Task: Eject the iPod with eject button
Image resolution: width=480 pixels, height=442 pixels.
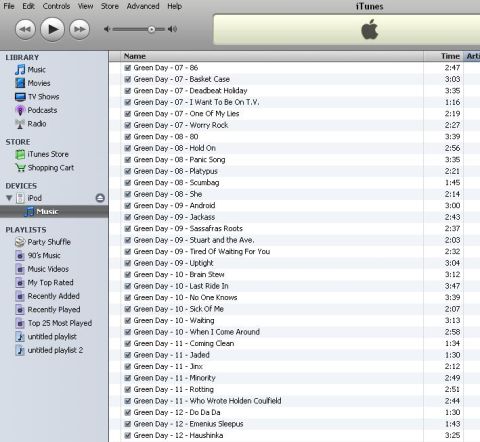Action: (100, 198)
